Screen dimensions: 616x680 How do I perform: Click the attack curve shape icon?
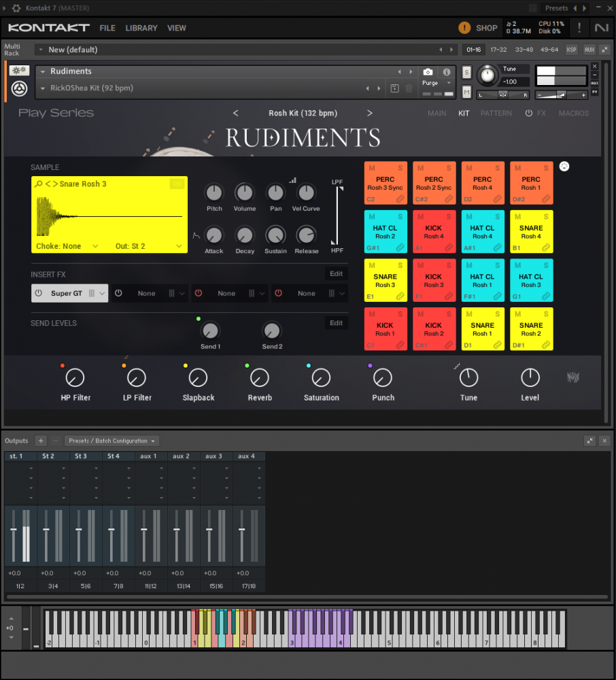pyautogui.click(x=196, y=235)
